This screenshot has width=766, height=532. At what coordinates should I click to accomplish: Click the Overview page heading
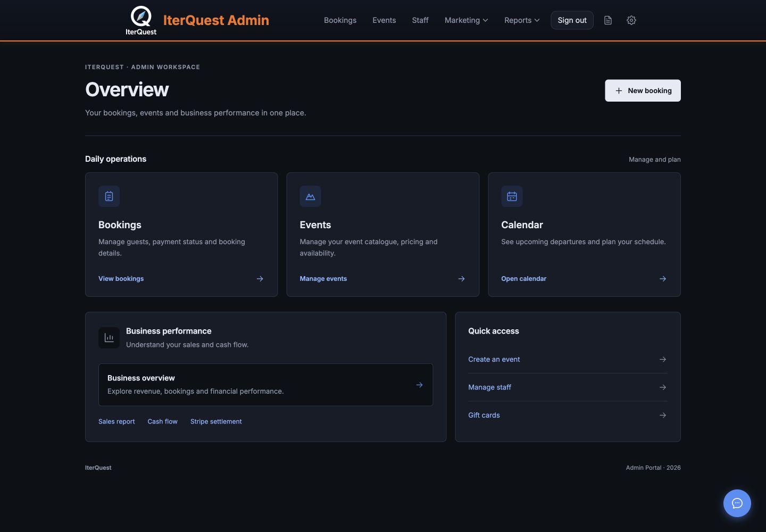coord(127,89)
